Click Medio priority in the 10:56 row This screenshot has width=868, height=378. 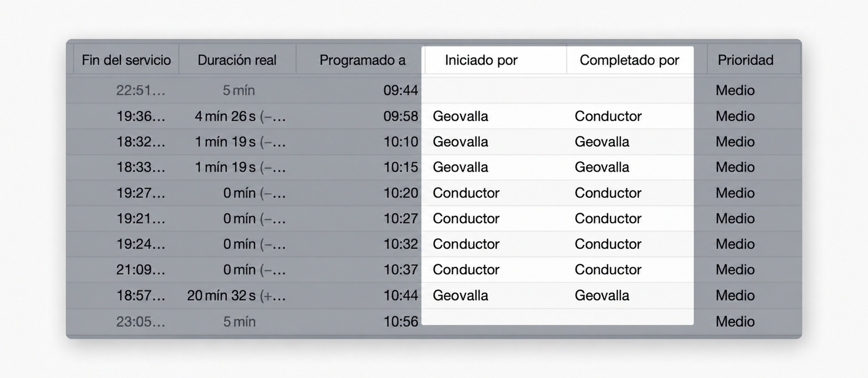click(735, 322)
